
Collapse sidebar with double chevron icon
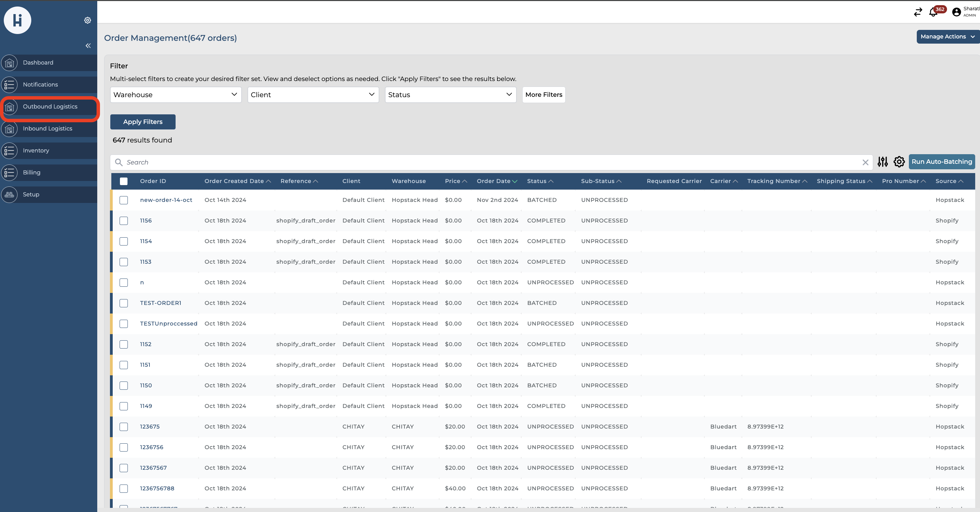[88, 46]
